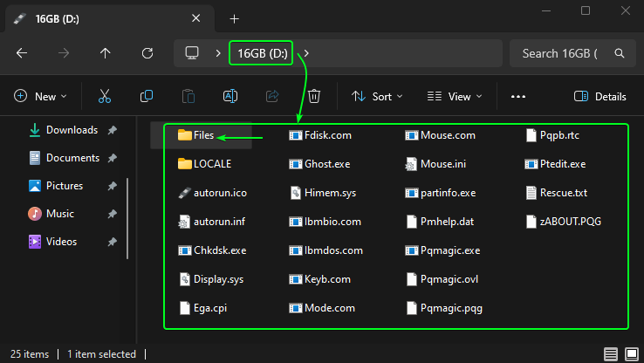Switch to large thumbnails view in status bar

[x=632, y=353]
